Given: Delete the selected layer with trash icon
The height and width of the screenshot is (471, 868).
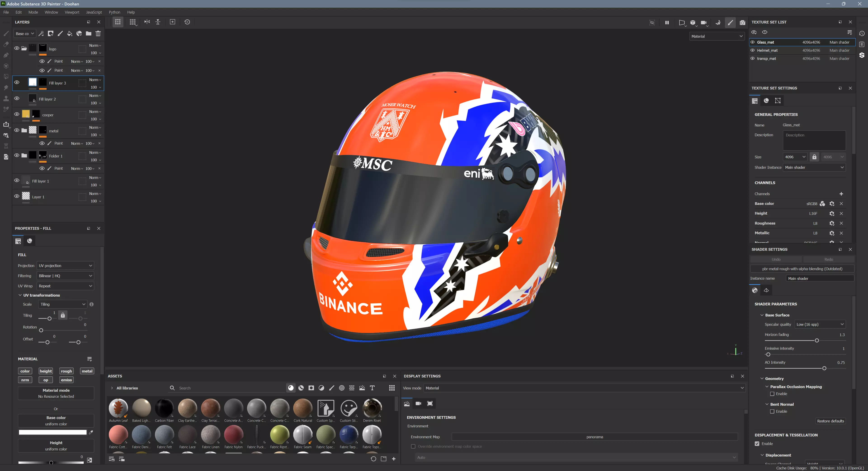Looking at the screenshot, I should click(98, 33).
